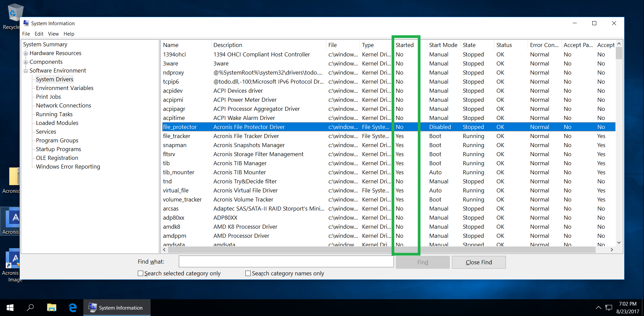Sort by the Name column header

(186, 45)
